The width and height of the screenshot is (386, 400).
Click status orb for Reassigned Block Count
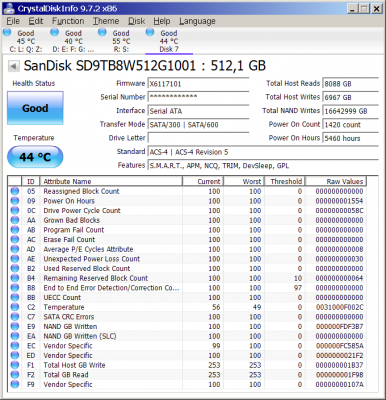(x=15, y=191)
